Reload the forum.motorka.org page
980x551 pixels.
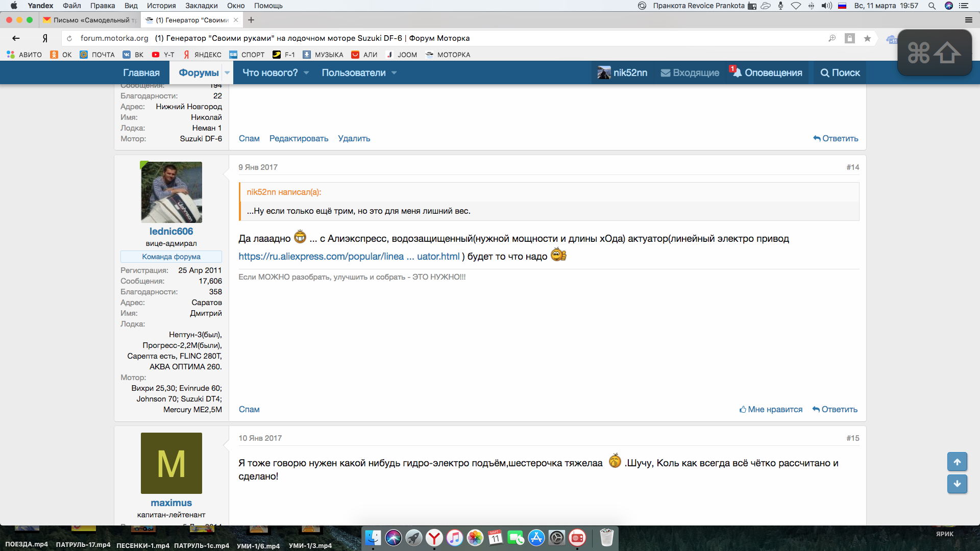tap(69, 38)
